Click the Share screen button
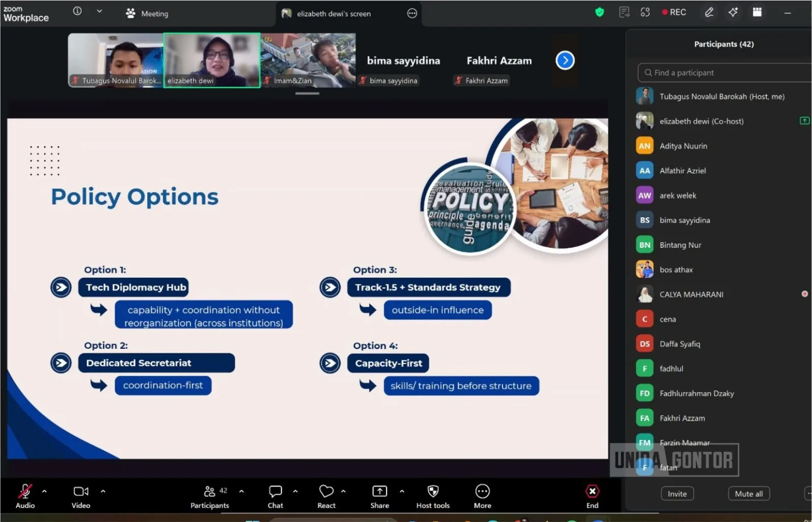812x522 pixels. (380, 496)
